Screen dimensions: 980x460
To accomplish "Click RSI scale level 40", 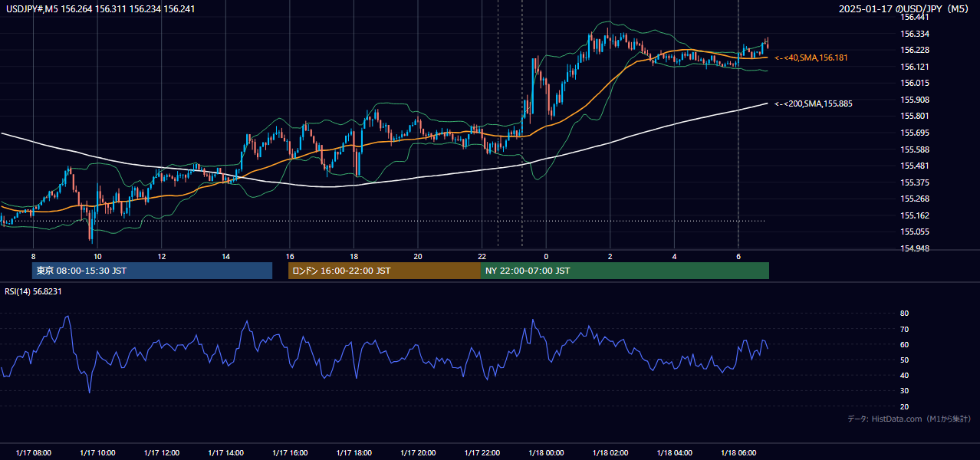I will (x=905, y=375).
